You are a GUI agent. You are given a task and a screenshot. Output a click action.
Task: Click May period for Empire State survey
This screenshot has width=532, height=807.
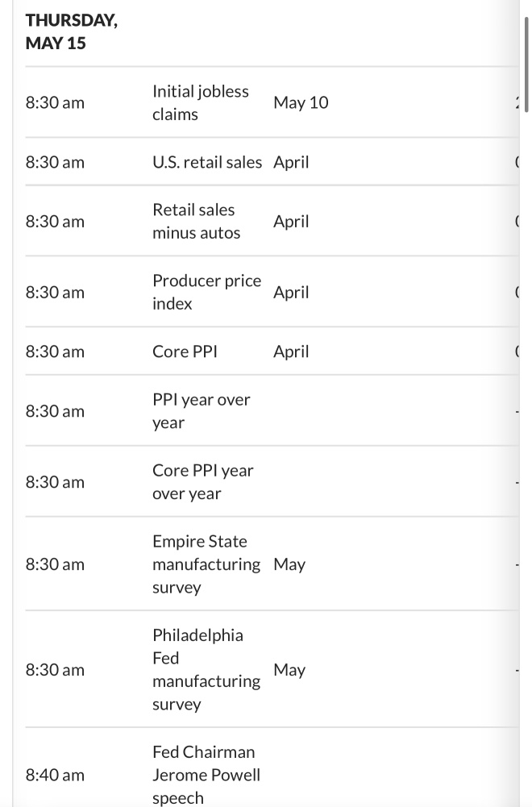(289, 564)
